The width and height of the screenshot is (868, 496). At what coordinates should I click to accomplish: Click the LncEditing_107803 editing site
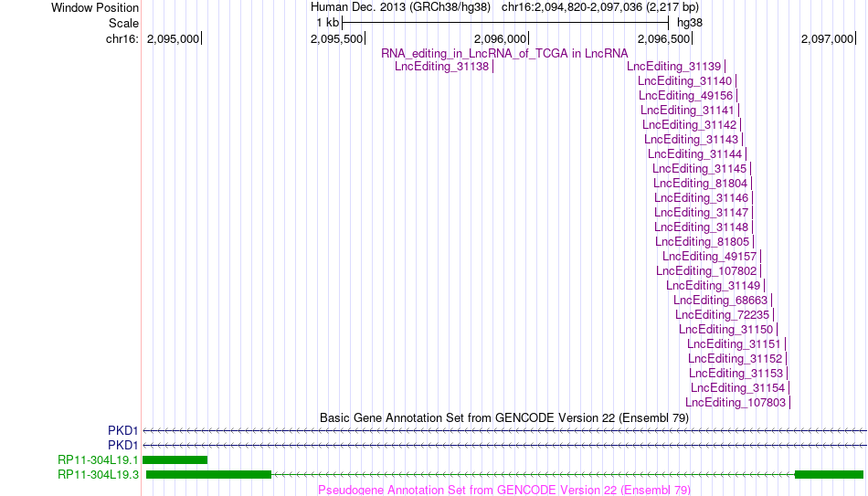736,403
